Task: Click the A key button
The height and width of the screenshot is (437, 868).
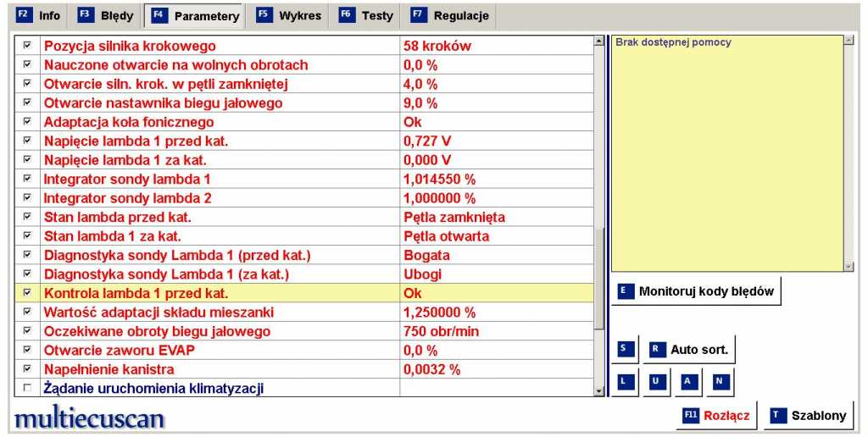Action: pos(687,381)
